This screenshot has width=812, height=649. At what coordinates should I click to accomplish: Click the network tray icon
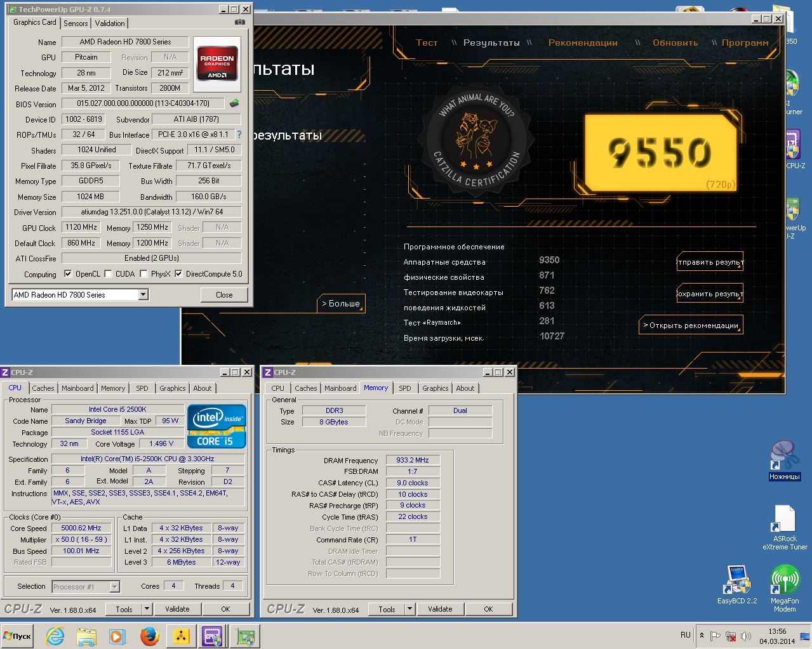(x=731, y=636)
